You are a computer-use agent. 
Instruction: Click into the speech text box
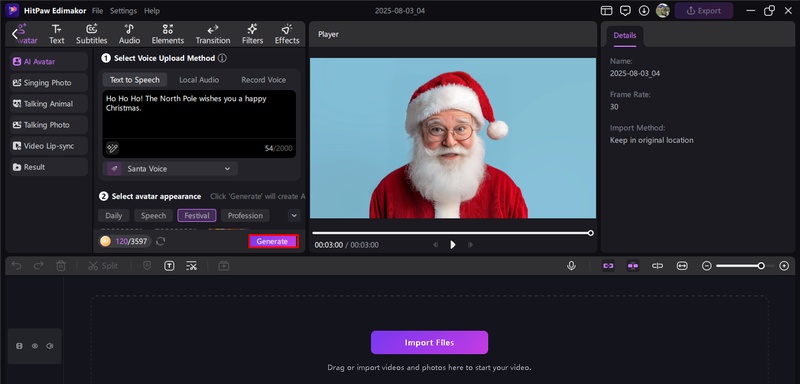(x=199, y=114)
